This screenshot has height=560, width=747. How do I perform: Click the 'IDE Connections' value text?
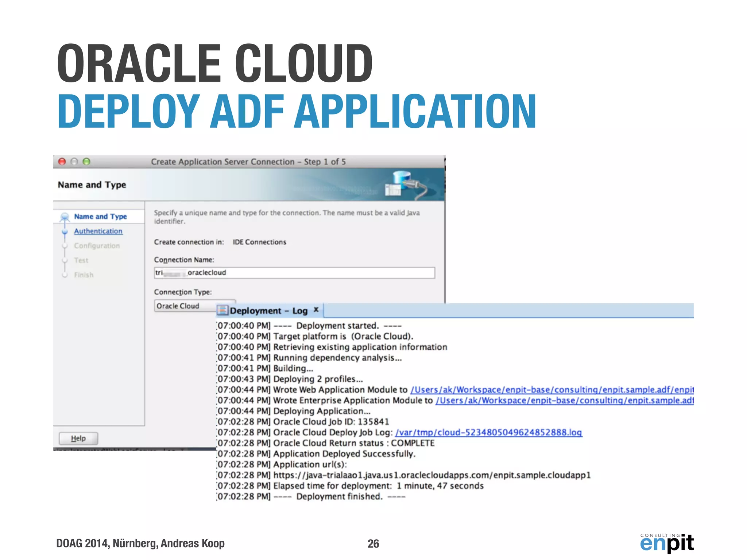click(259, 242)
